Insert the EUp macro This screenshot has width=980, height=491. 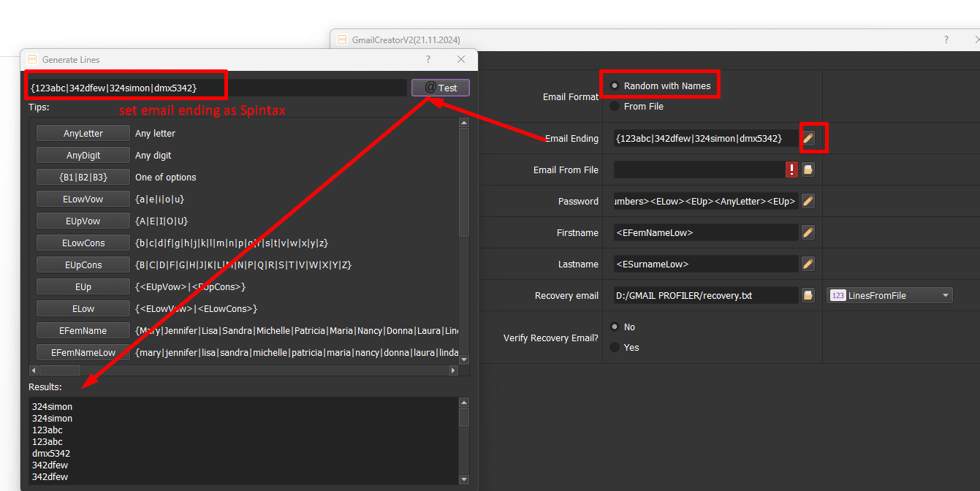pos(83,287)
